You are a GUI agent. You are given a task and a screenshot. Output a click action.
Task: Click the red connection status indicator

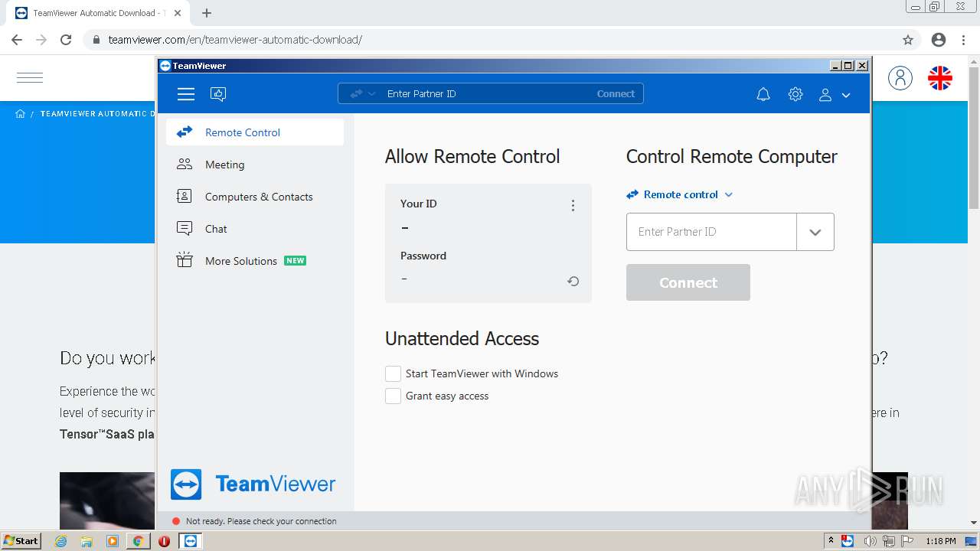(x=176, y=521)
